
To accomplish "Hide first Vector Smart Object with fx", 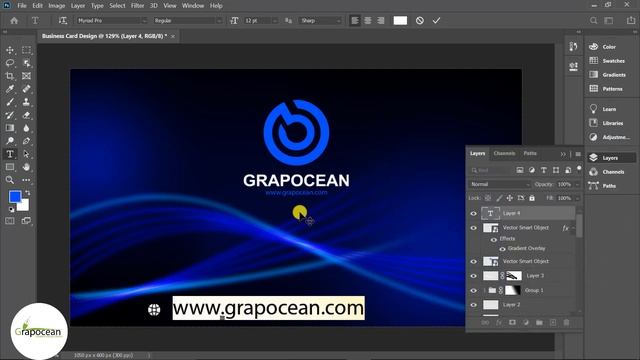I will pos(473,228).
